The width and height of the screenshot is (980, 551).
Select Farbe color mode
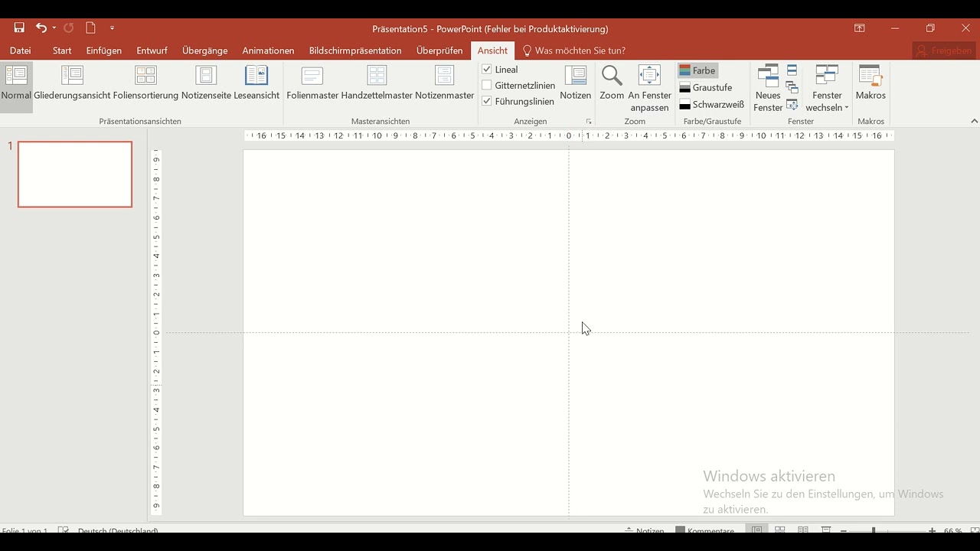[x=697, y=70]
